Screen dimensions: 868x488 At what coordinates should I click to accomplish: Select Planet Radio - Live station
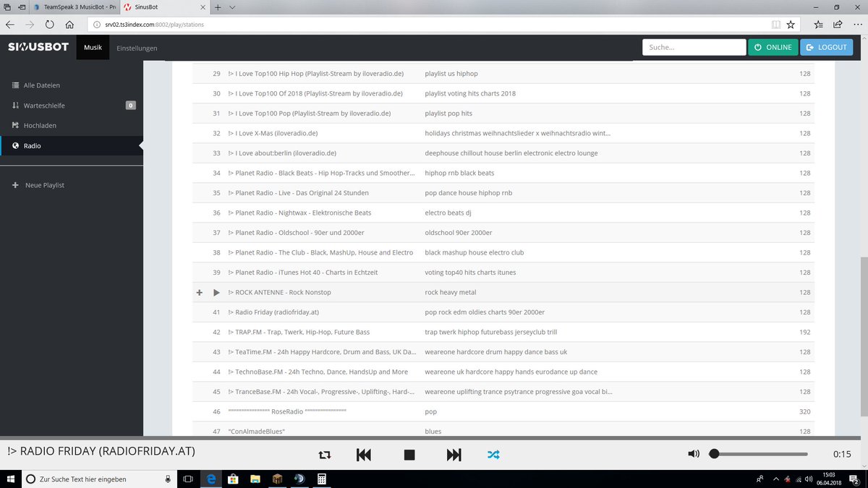(x=503, y=193)
